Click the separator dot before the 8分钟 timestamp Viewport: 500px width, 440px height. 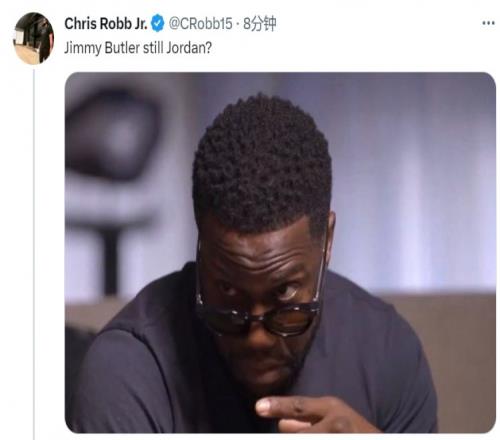[237, 24]
